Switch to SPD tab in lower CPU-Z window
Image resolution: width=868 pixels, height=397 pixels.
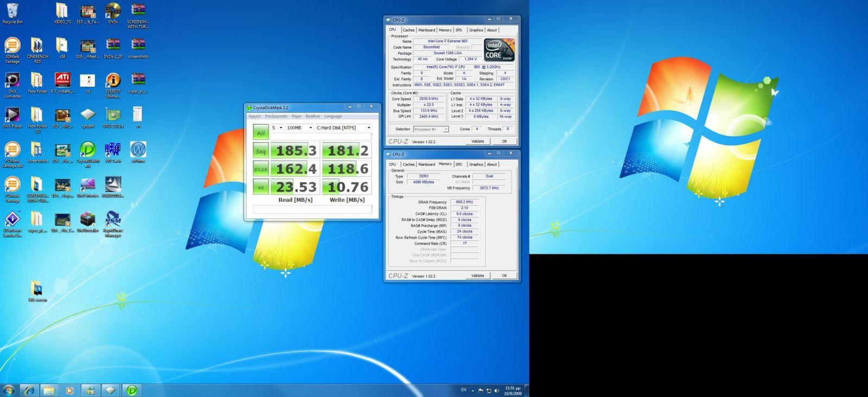(x=459, y=164)
